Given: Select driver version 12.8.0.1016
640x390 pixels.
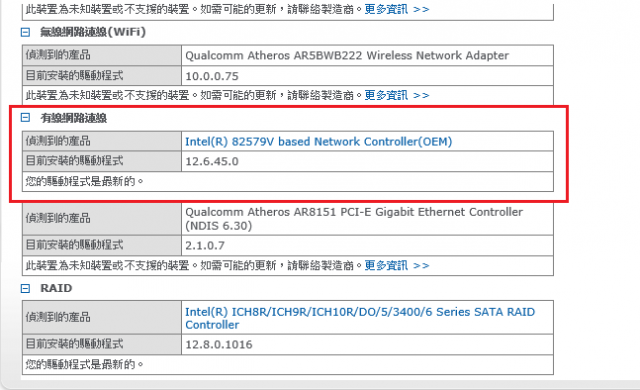Looking at the screenshot, I should tap(219, 345).
